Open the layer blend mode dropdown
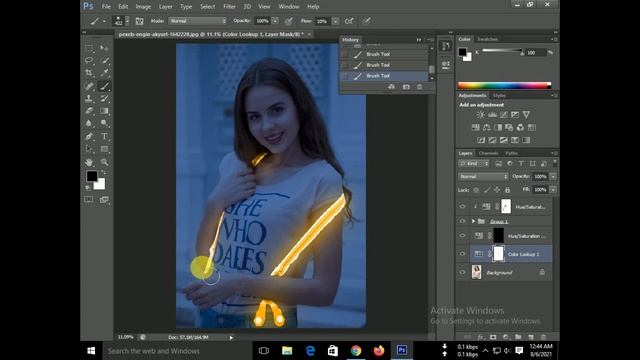Viewport: 640px width, 360px height. (x=483, y=177)
